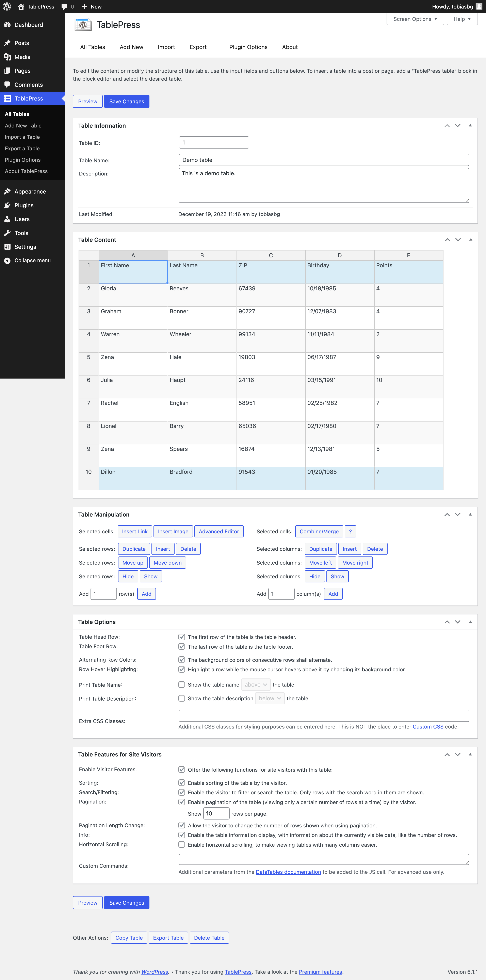Select column header C in the table

271,255
